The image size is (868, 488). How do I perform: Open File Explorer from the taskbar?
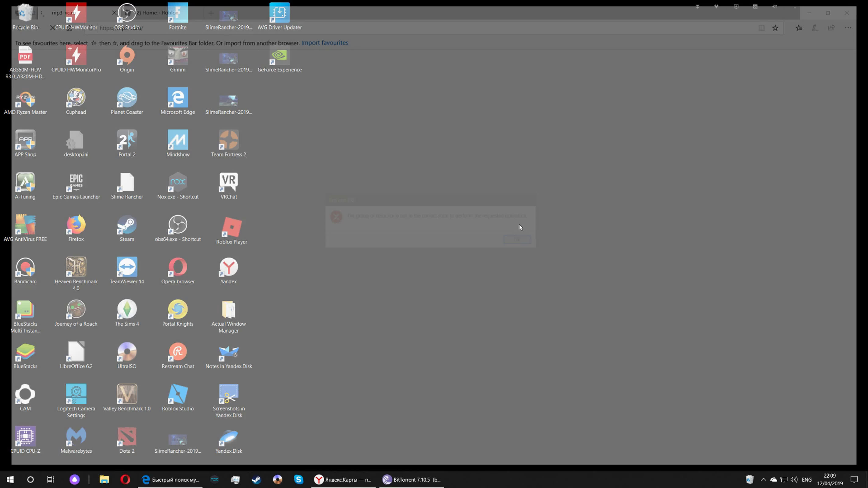tap(104, 480)
